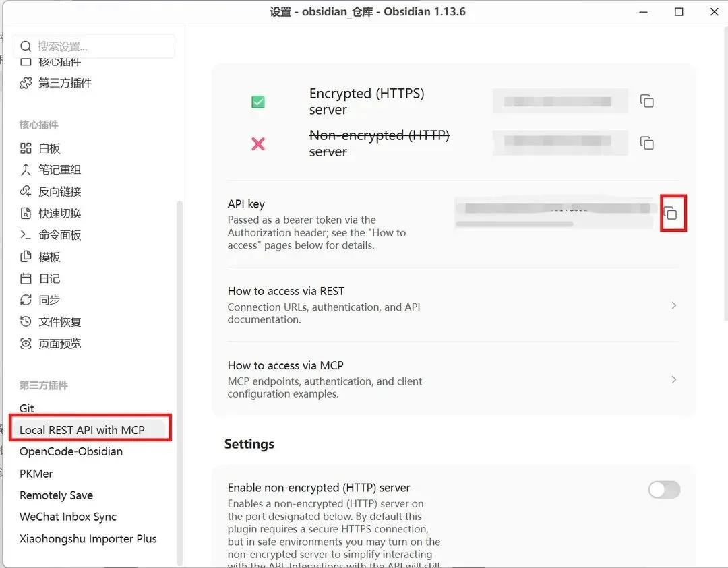Click the 命令面板 terminal icon
The height and width of the screenshot is (568, 728).
[26, 234]
